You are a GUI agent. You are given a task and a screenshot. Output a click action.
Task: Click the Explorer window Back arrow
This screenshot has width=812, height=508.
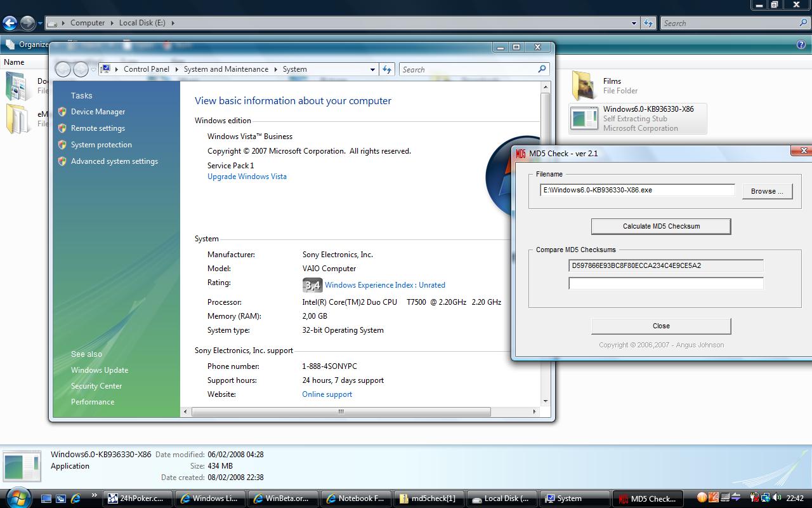(10, 23)
